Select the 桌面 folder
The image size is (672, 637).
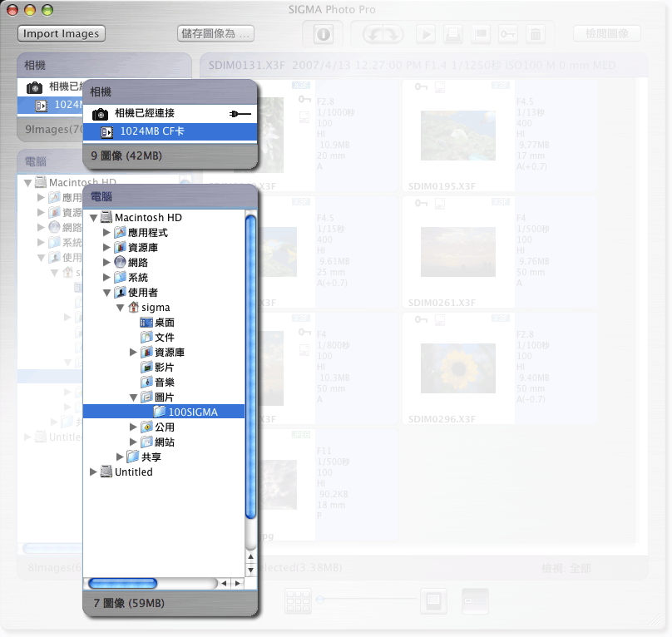[165, 323]
